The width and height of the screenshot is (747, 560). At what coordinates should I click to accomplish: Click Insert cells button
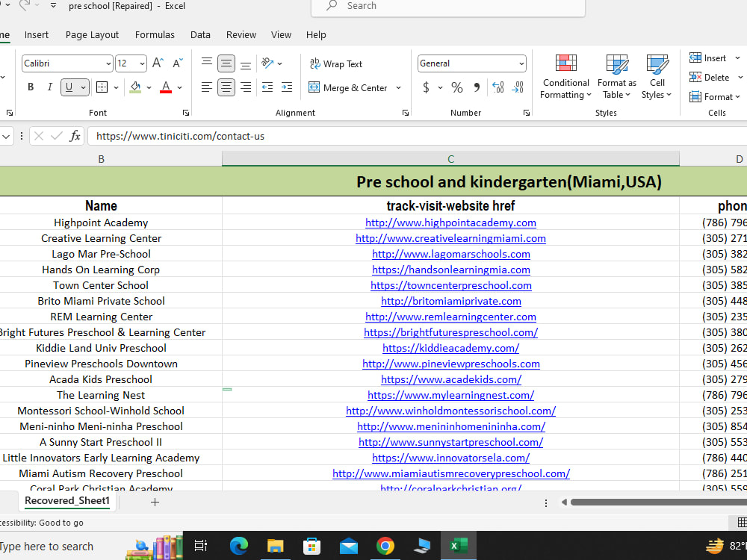tap(708, 58)
